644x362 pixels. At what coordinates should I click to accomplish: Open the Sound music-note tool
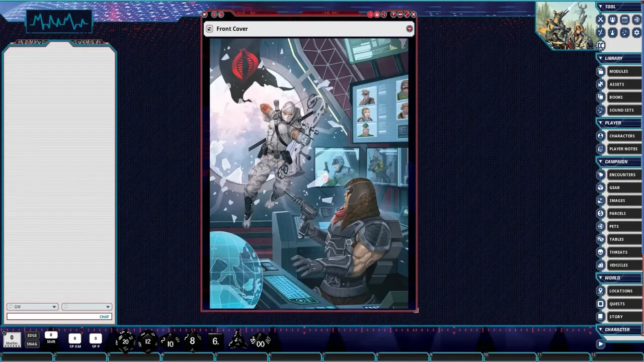(x=624, y=32)
